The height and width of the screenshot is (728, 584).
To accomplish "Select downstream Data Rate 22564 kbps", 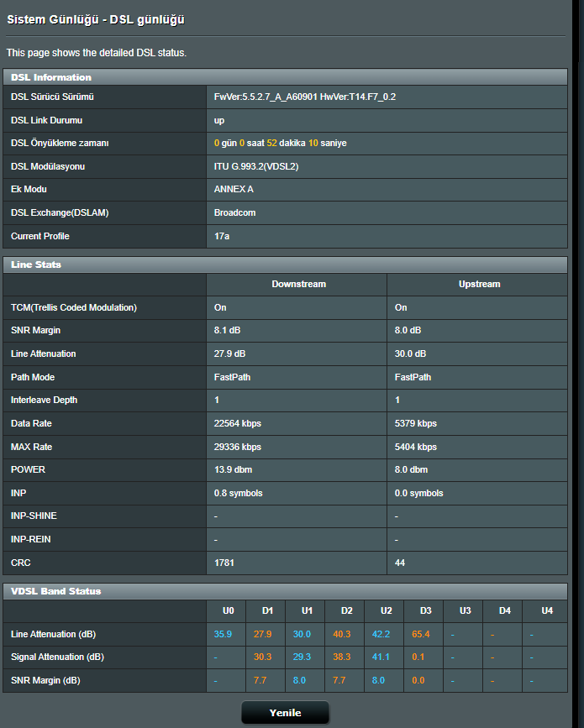I will tap(238, 423).
